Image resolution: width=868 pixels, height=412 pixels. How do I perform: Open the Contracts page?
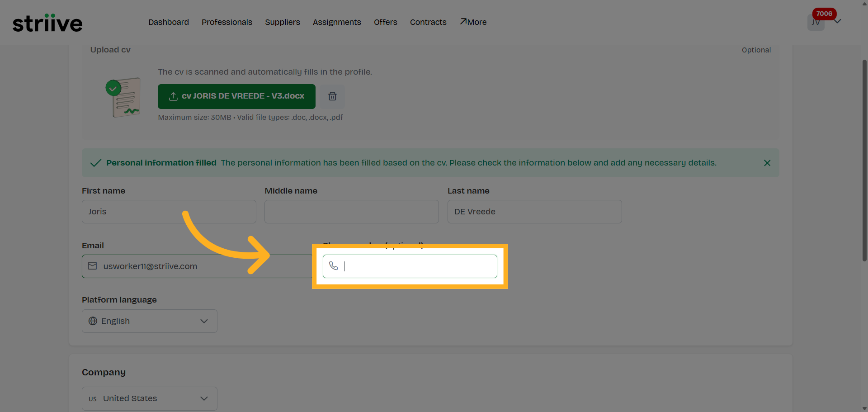tap(428, 22)
